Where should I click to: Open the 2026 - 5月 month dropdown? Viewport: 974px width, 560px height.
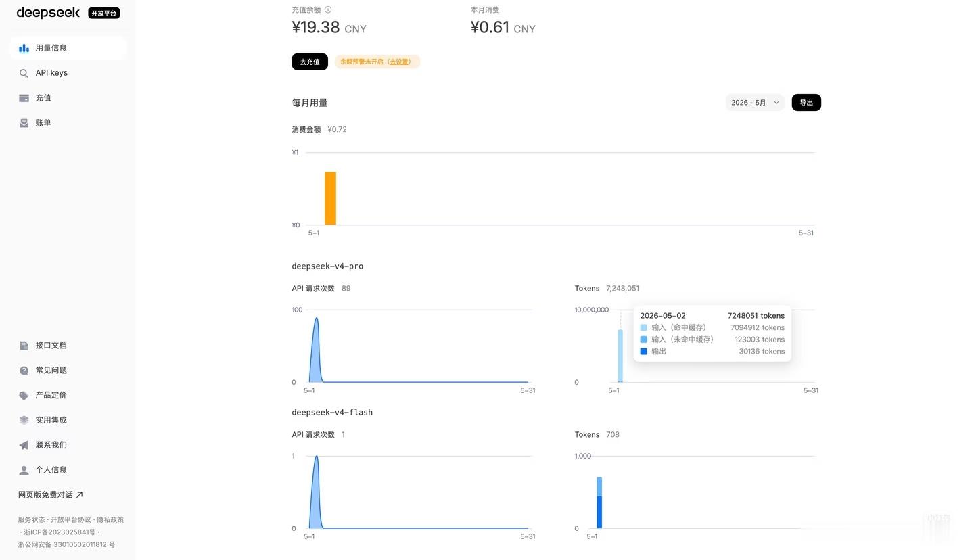pyautogui.click(x=755, y=103)
